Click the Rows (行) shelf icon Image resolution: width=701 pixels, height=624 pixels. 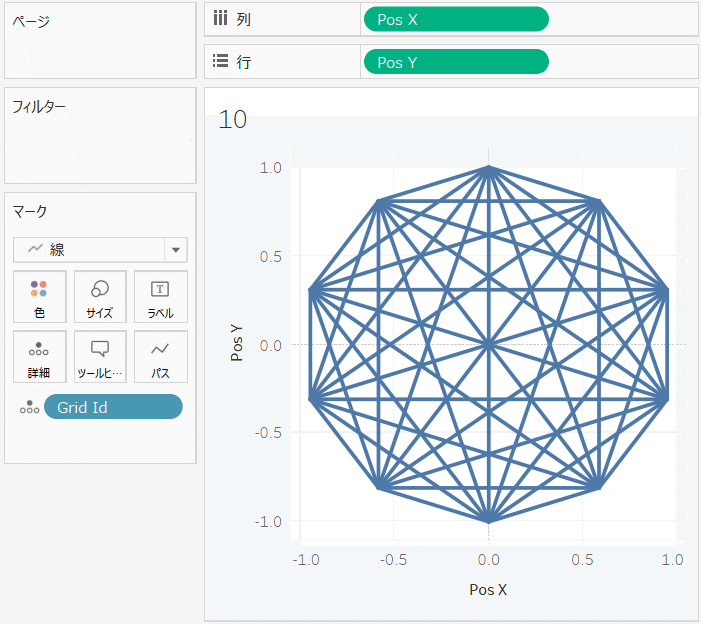[x=220, y=61]
